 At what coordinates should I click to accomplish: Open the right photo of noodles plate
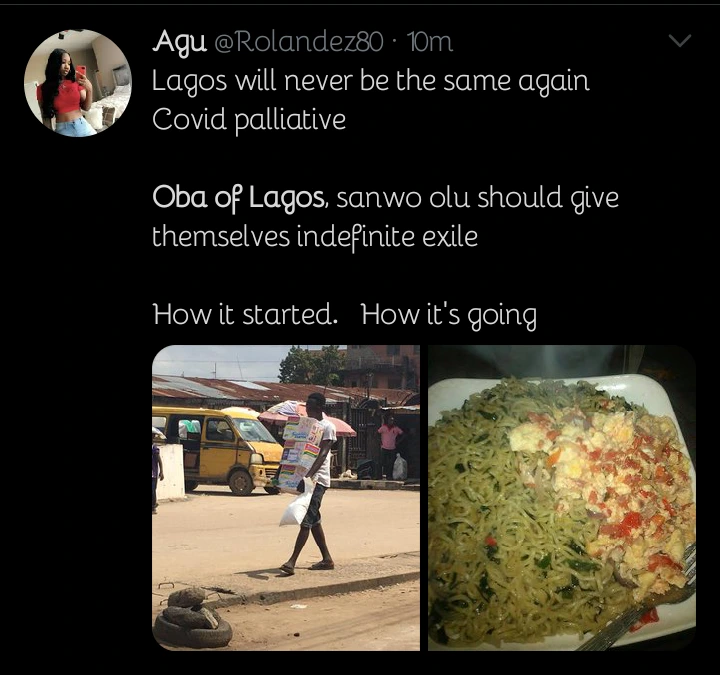(x=561, y=498)
